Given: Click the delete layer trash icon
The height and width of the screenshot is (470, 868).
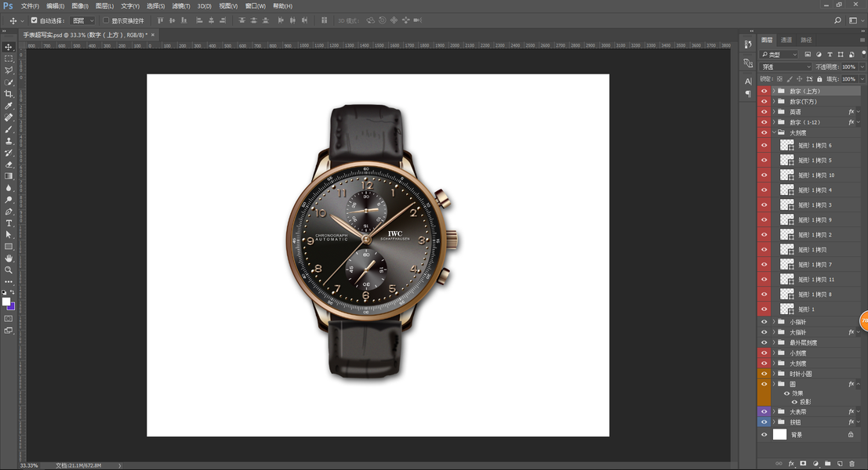Looking at the screenshot, I should tap(852, 464).
